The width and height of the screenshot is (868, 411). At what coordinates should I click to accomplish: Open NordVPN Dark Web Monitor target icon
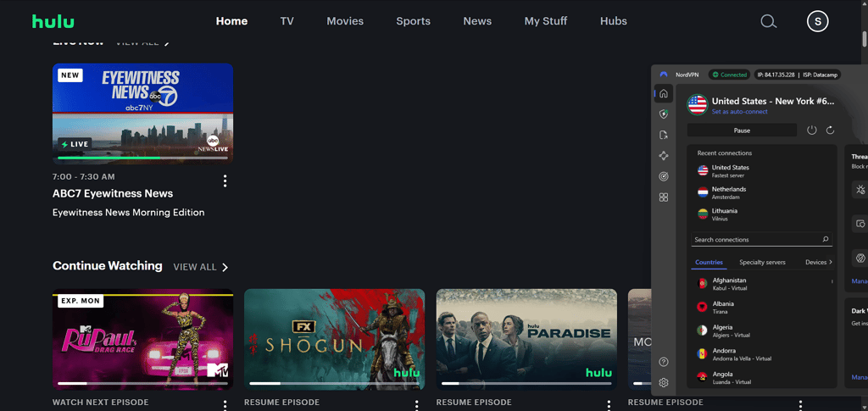pyautogui.click(x=664, y=176)
